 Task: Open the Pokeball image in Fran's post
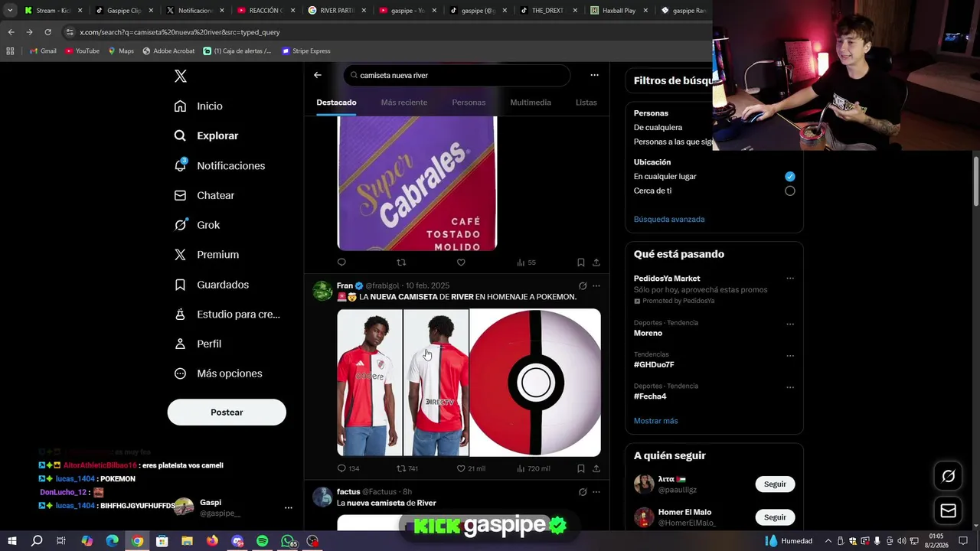pos(535,383)
